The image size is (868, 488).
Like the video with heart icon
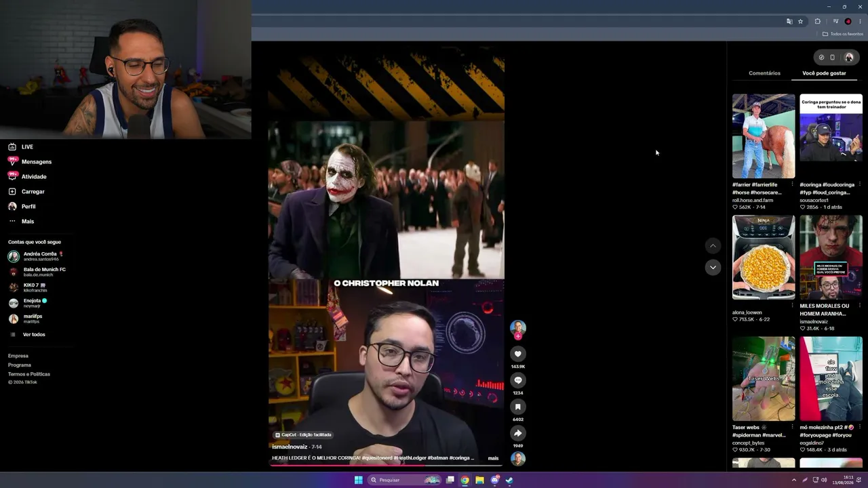(517, 354)
